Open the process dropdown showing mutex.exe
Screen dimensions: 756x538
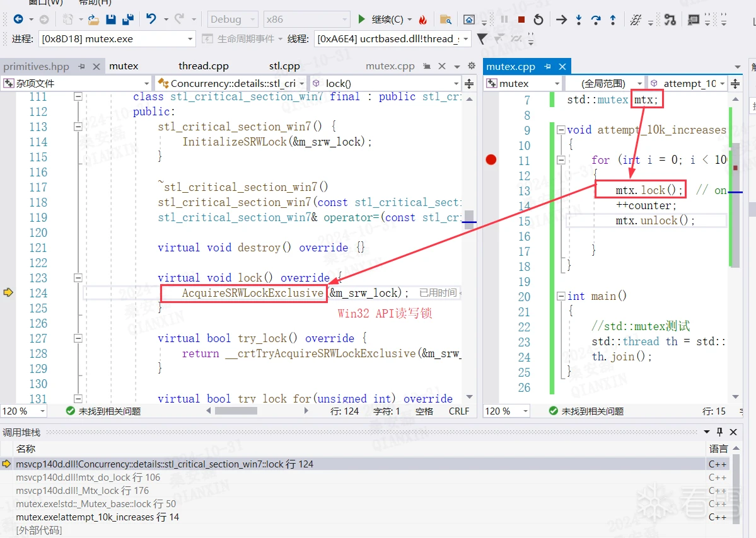point(190,39)
